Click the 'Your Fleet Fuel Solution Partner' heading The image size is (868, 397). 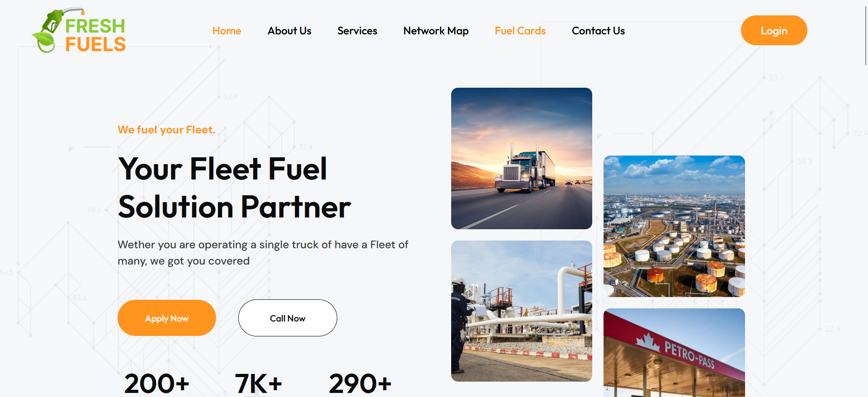pyautogui.click(x=234, y=188)
